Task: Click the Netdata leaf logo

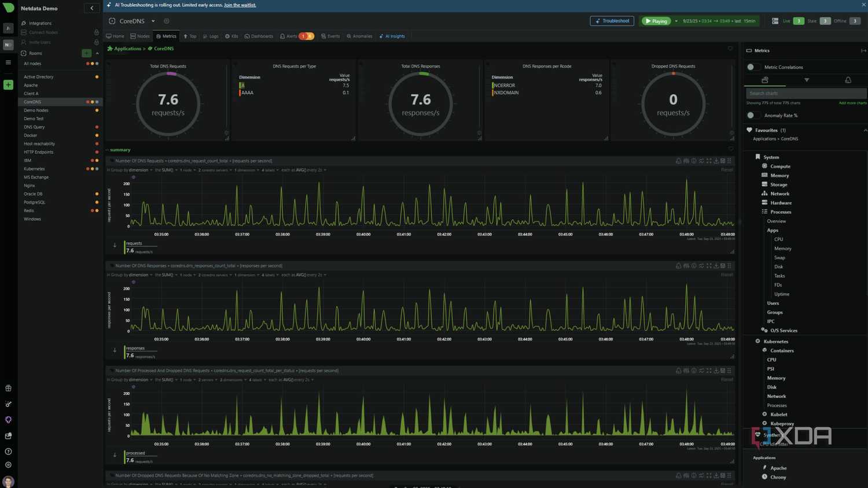Action: pyautogui.click(x=8, y=8)
